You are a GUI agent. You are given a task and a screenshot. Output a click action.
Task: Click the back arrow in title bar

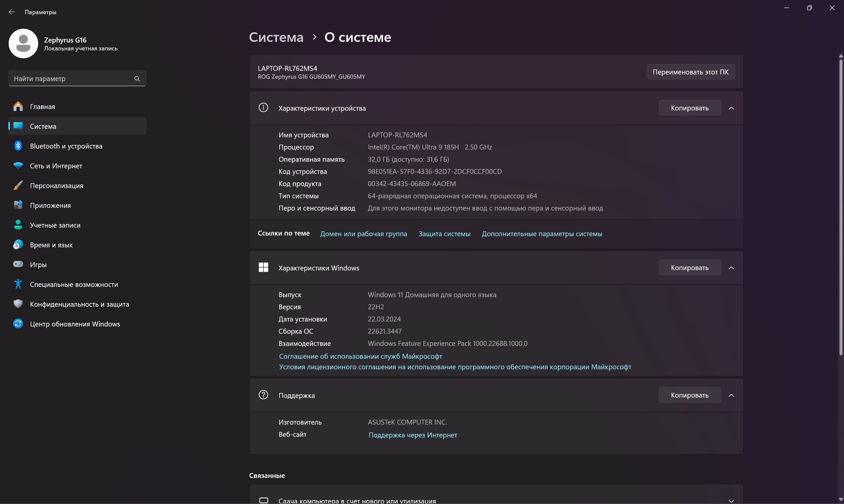pyautogui.click(x=12, y=12)
